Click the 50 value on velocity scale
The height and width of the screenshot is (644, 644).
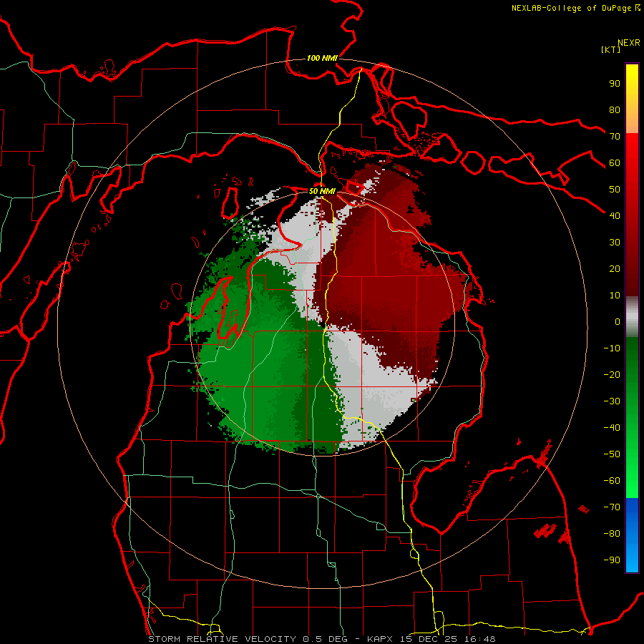615,190
